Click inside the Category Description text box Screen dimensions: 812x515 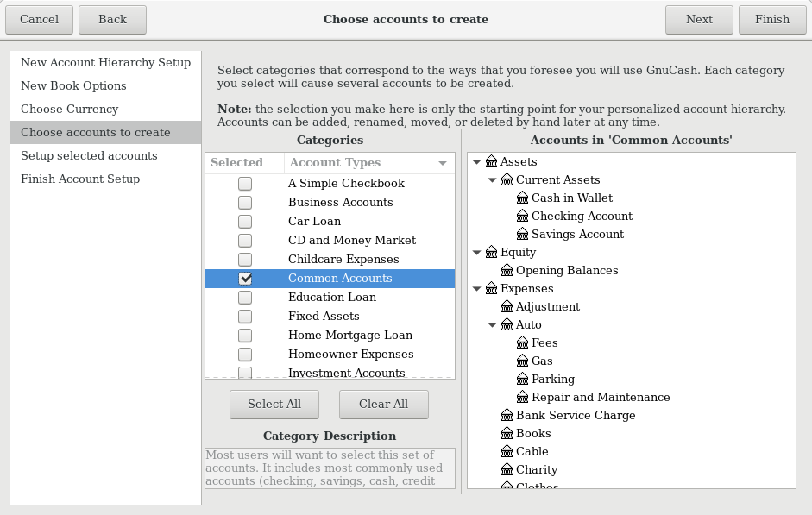pyautogui.click(x=330, y=468)
